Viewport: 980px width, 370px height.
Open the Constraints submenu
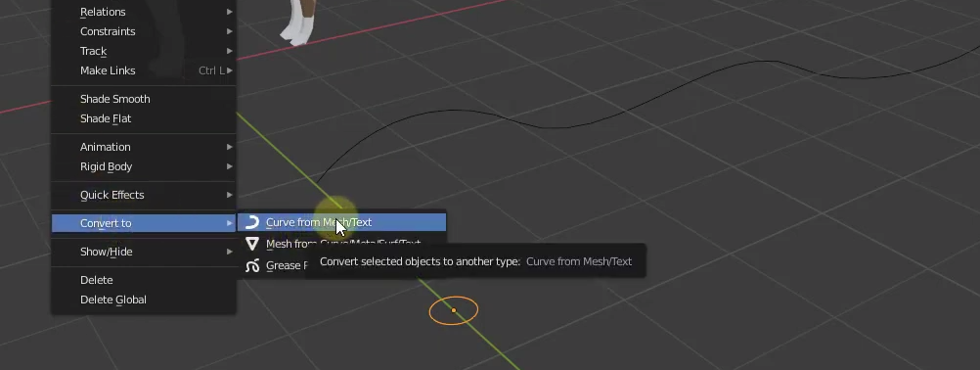pos(143,31)
